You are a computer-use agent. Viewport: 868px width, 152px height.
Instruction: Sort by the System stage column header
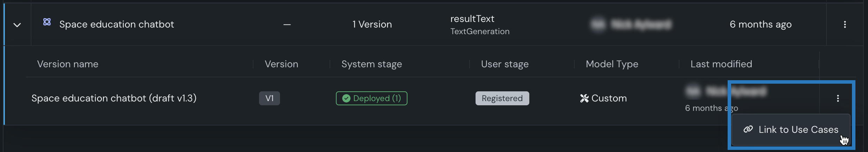click(x=372, y=64)
